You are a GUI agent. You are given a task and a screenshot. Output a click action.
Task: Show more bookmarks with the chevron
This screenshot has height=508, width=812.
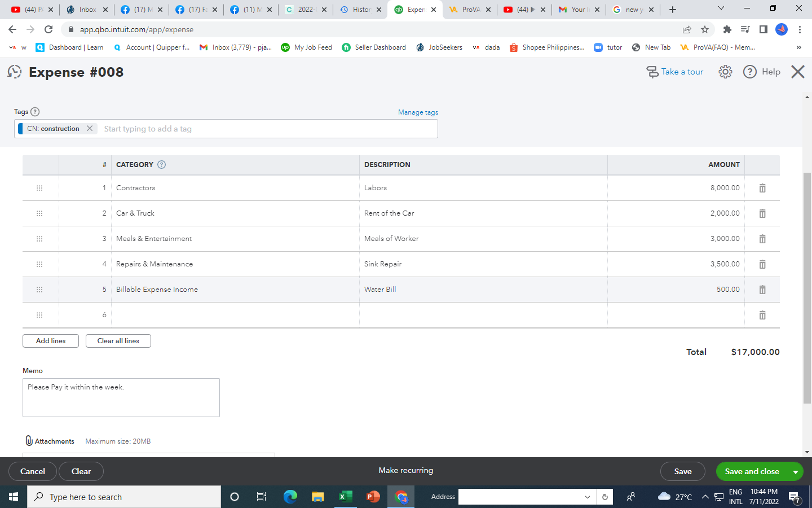798,47
